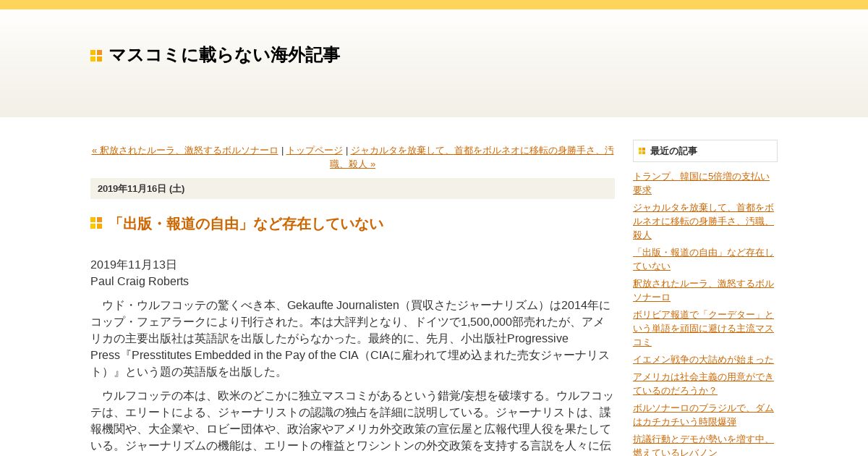Click the yellow squares icon beside blog title
This screenshot has width=868, height=456.
click(96, 56)
